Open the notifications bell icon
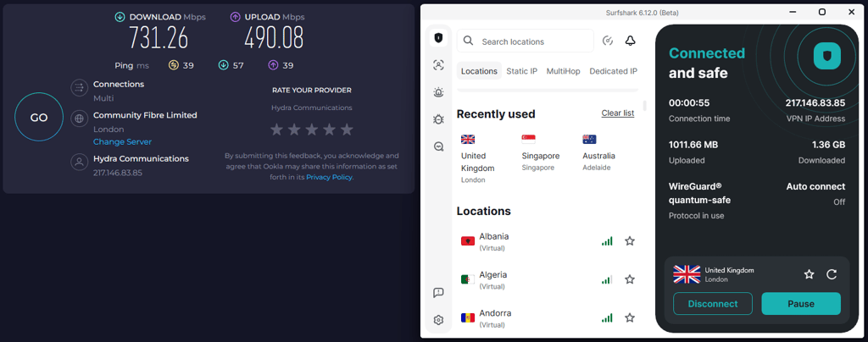 630,41
